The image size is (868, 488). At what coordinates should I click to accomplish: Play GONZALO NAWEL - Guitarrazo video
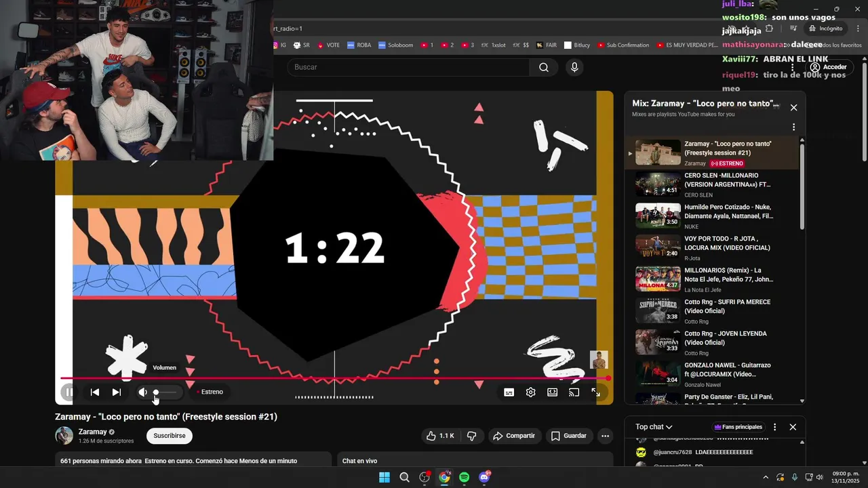[x=712, y=374]
